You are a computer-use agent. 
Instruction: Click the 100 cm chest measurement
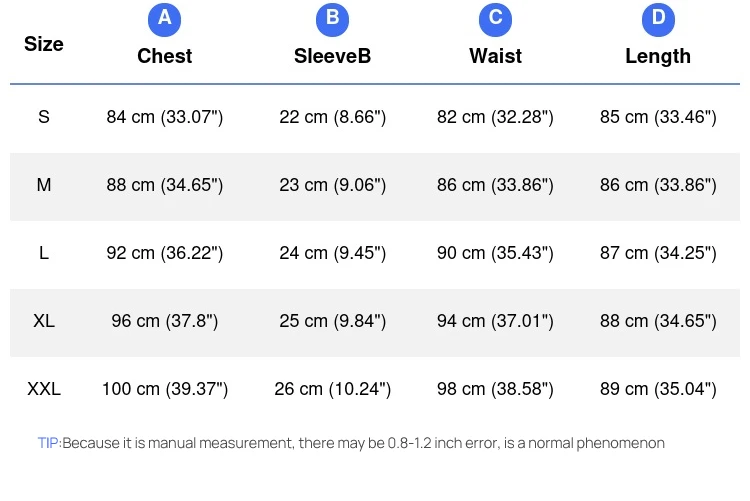(165, 389)
